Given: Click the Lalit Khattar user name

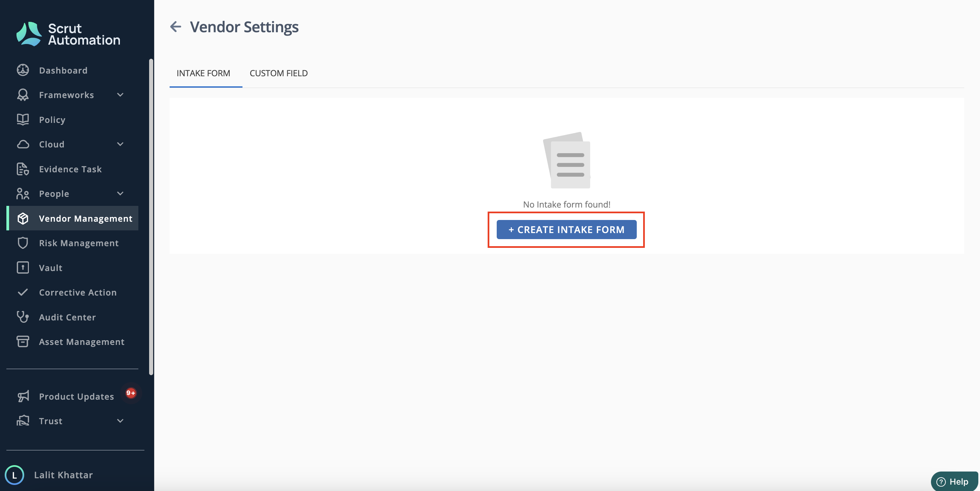Looking at the screenshot, I should click(x=63, y=475).
